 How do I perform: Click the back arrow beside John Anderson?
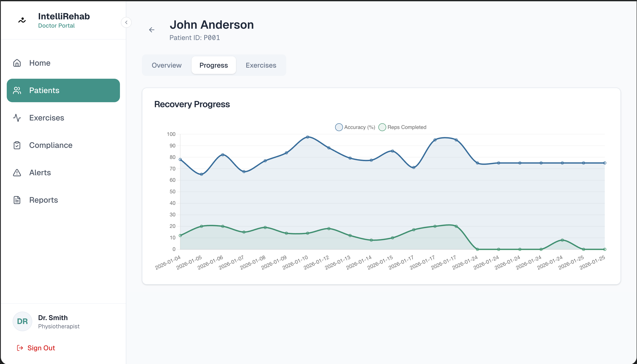pos(152,30)
